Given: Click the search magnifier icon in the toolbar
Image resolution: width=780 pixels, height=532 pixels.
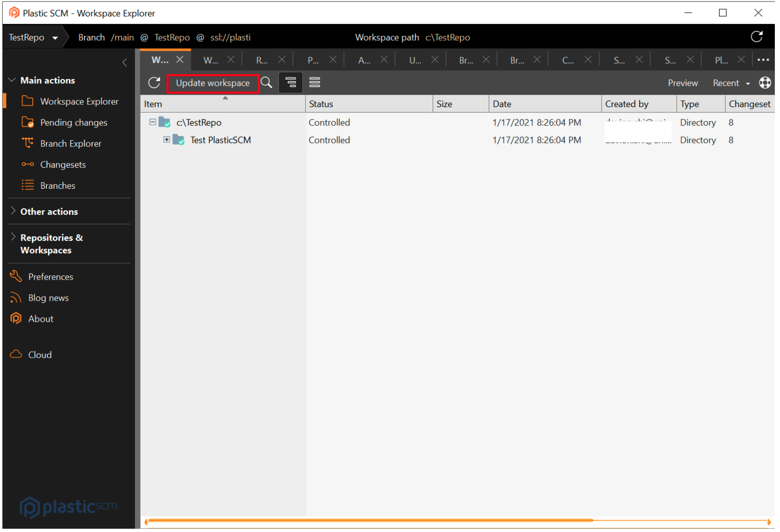Looking at the screenshot, I should point(267,83).
